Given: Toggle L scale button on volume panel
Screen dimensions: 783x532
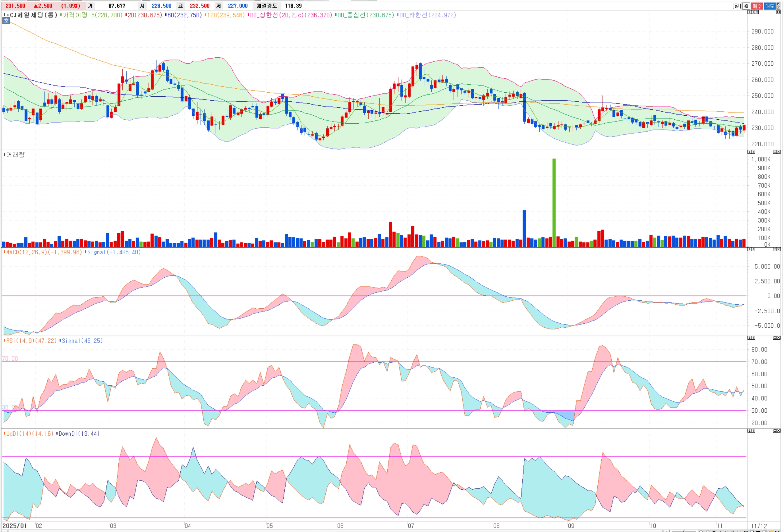Looking at the screenshot, I should pos(749,152).
